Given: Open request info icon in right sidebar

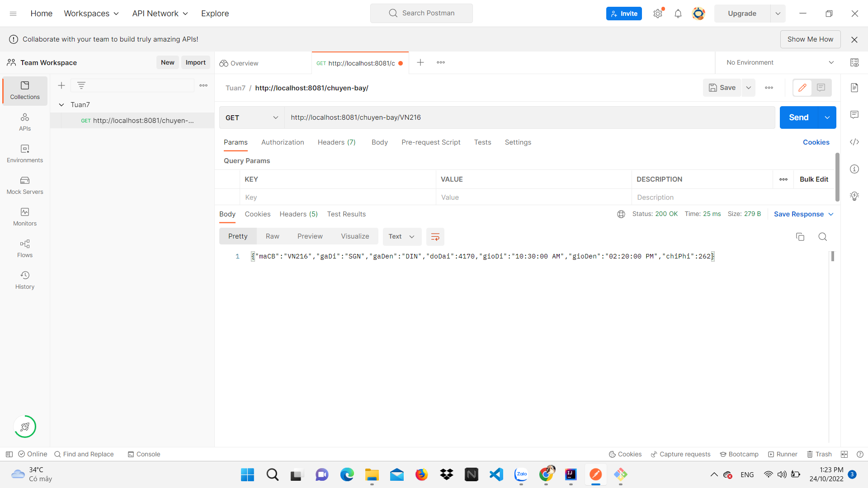Looking at the screenshot, I should click(854, 169).
